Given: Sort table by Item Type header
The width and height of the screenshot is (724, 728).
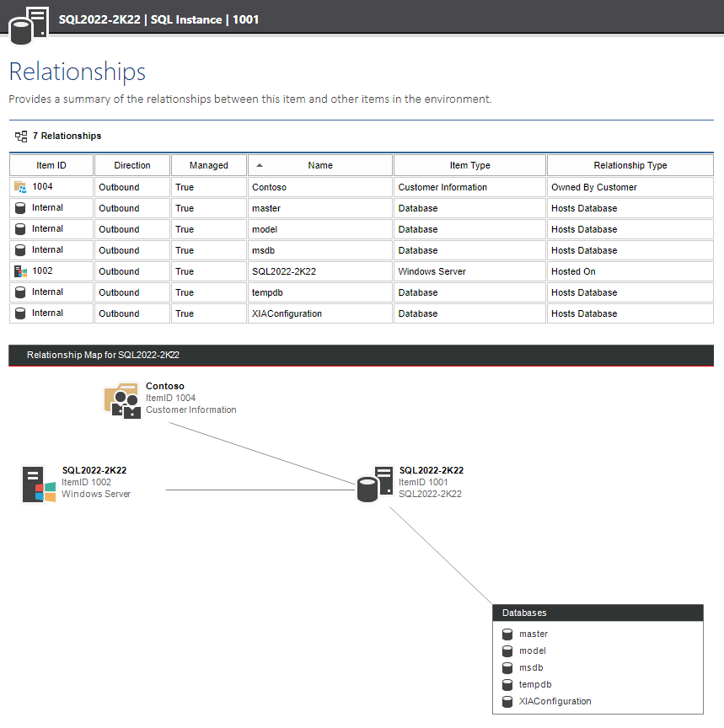Looking at the screenshot, I should 469,165.
